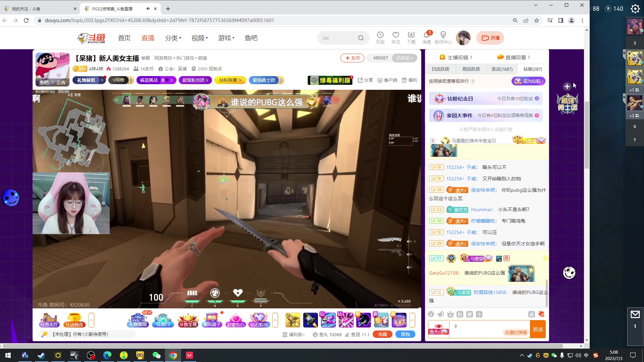Open 鱼吧 in the navigation bar
This screenshot has height=362, width=644.
pyautogui.click(x=251, y=38)
